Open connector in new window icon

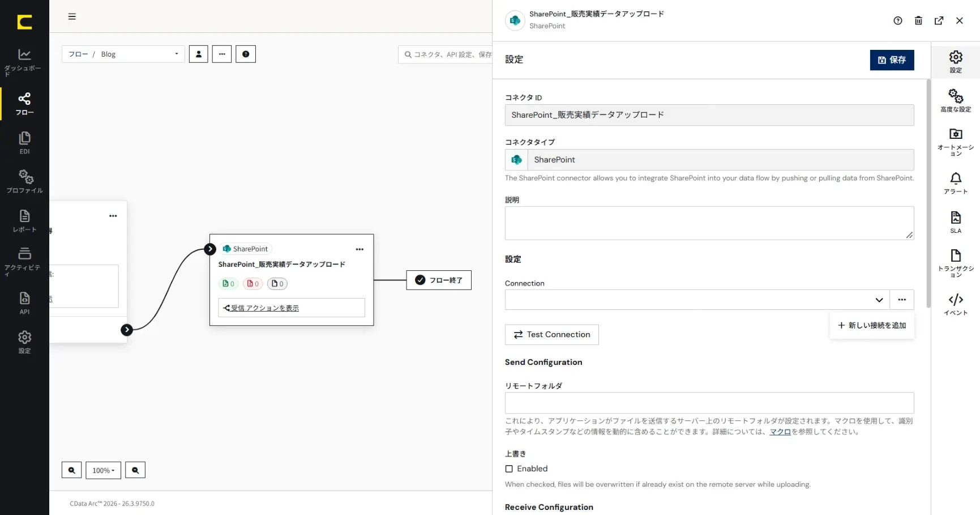click(939, 20)
